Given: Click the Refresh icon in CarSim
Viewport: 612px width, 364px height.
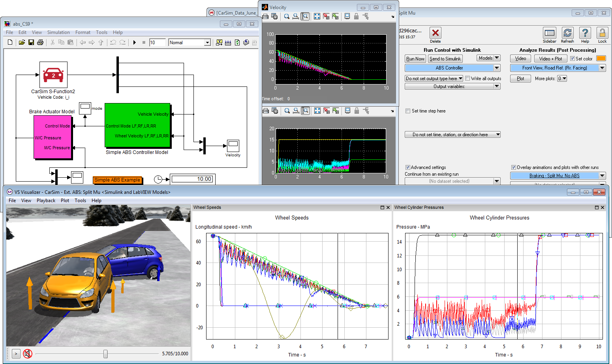Looking at the screenshot, I should coord(567,33).
